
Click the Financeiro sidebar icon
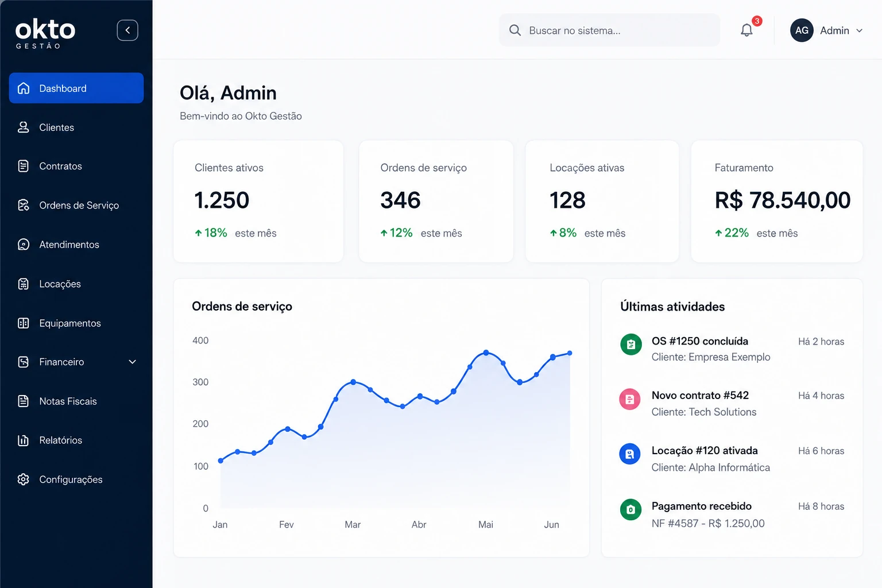[24, 362]
